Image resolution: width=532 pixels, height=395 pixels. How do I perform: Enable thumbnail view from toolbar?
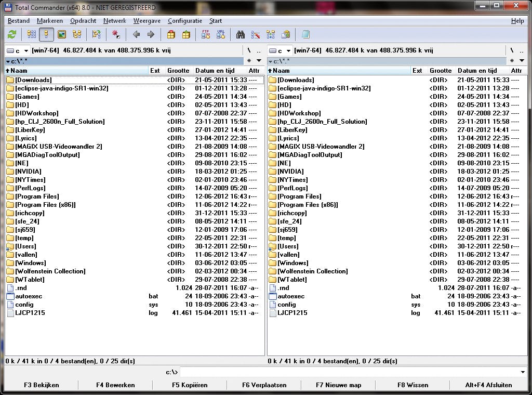click(x=61, y=34)
